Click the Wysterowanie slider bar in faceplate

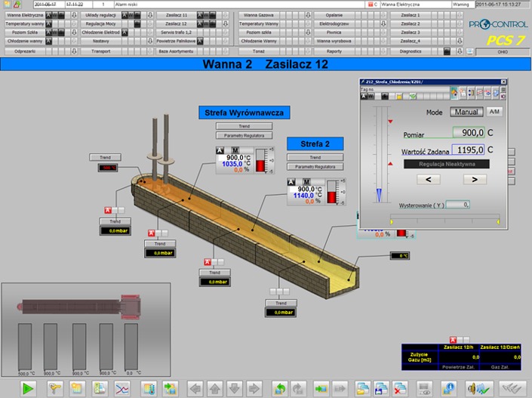tap(445, 218)
